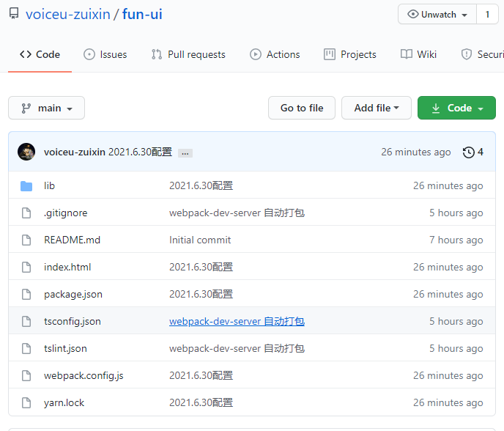Click the eye icon in Unwatch button
504x431 pixels.
[x=413, y=14]
